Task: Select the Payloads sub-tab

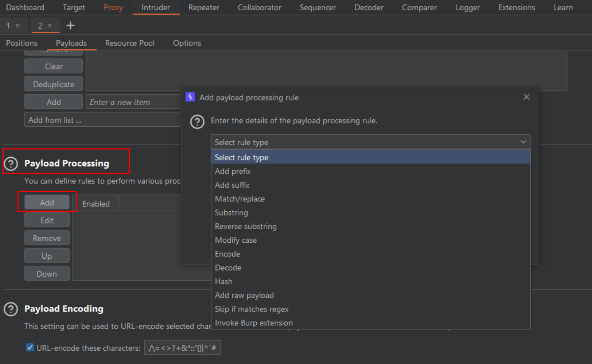Action: pyautogui.click(x=71, y=43)
